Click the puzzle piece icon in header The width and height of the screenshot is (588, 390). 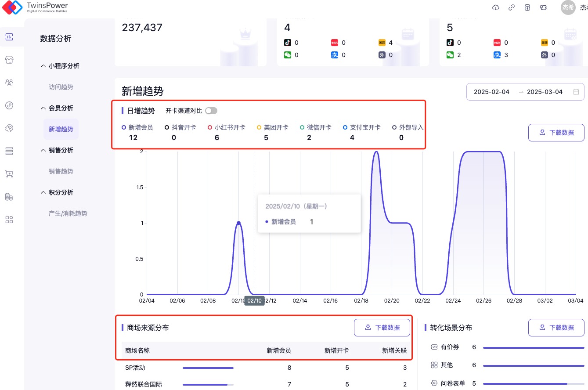click(x=543, y=7)
